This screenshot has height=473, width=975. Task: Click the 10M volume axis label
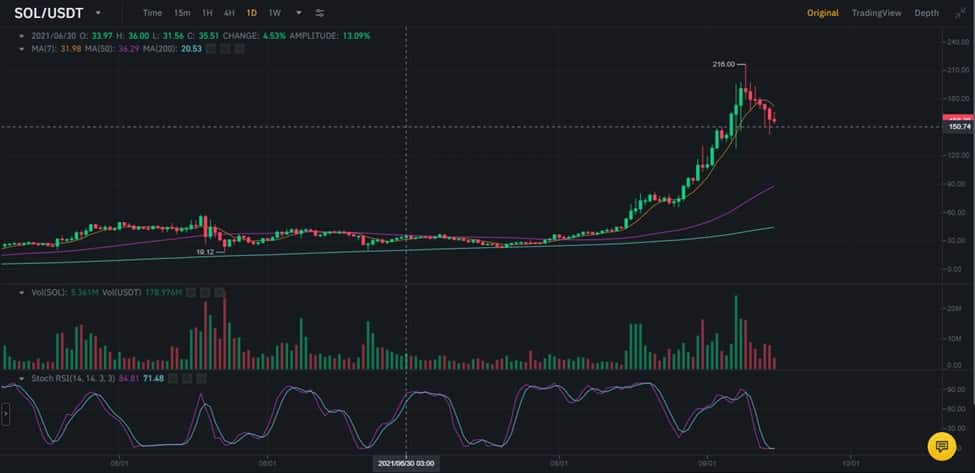pos(955,339)
